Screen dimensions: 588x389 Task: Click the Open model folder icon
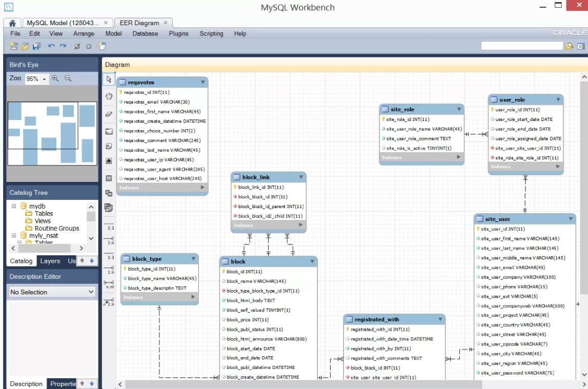click(25, 46)
